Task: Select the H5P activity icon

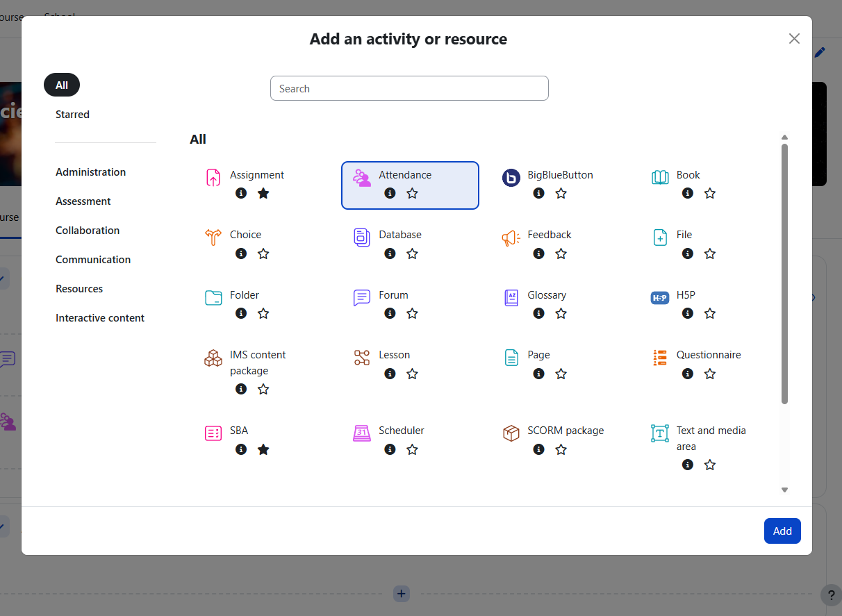Action: pos(660,298)
